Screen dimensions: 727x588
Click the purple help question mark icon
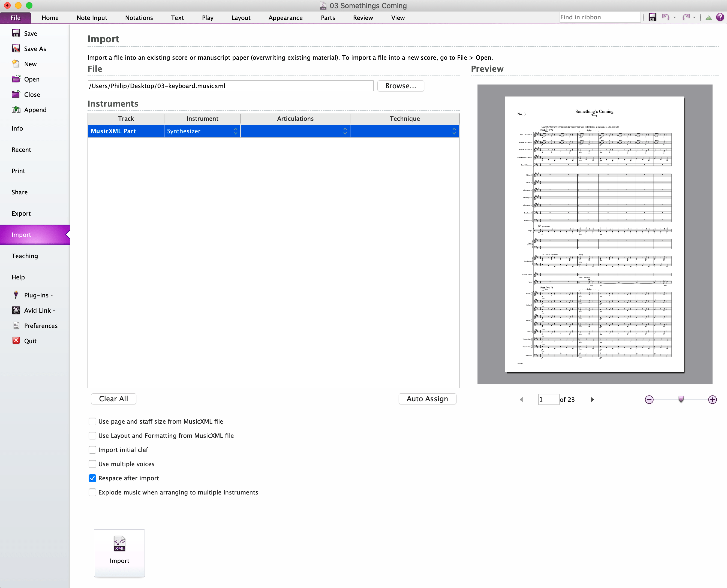point(720,17)
